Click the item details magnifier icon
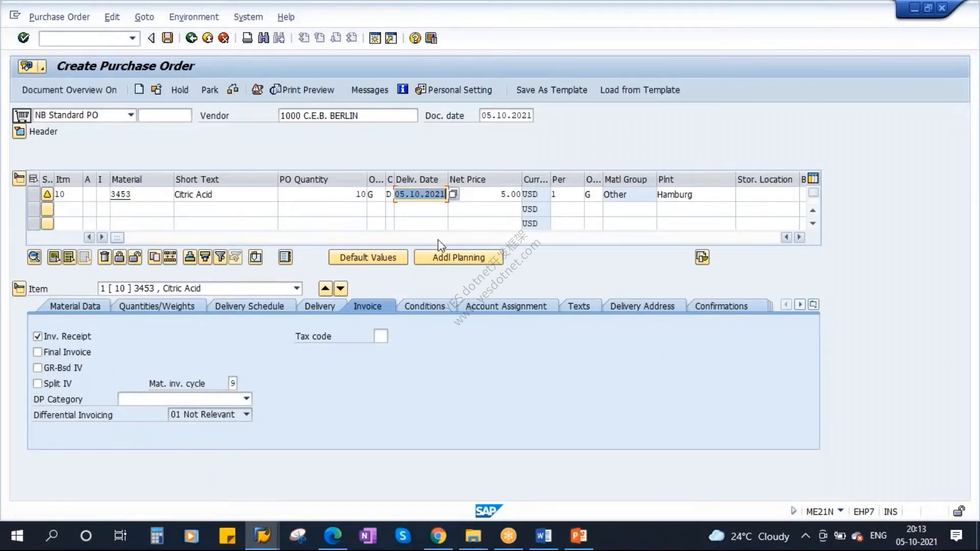 click(x=34, y=257)
